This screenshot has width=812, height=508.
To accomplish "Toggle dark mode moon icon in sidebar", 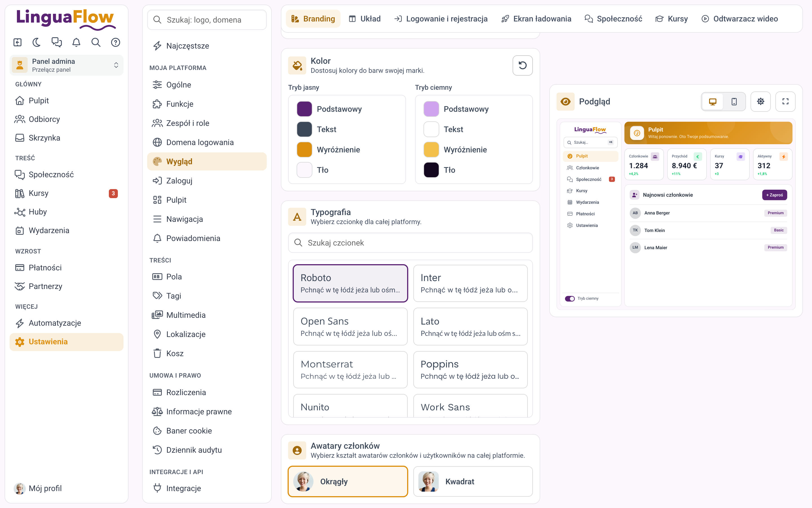I will (37, 42).
